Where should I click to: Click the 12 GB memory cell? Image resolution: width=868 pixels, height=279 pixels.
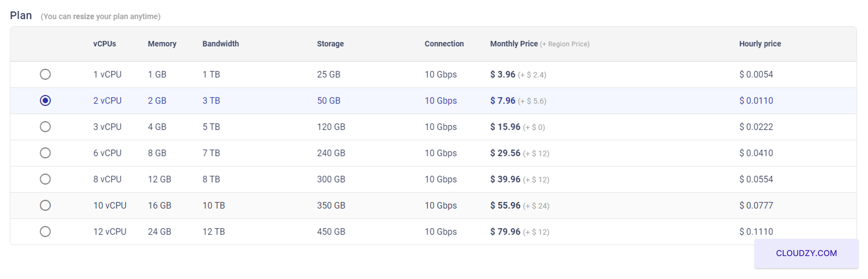[159, 179]
